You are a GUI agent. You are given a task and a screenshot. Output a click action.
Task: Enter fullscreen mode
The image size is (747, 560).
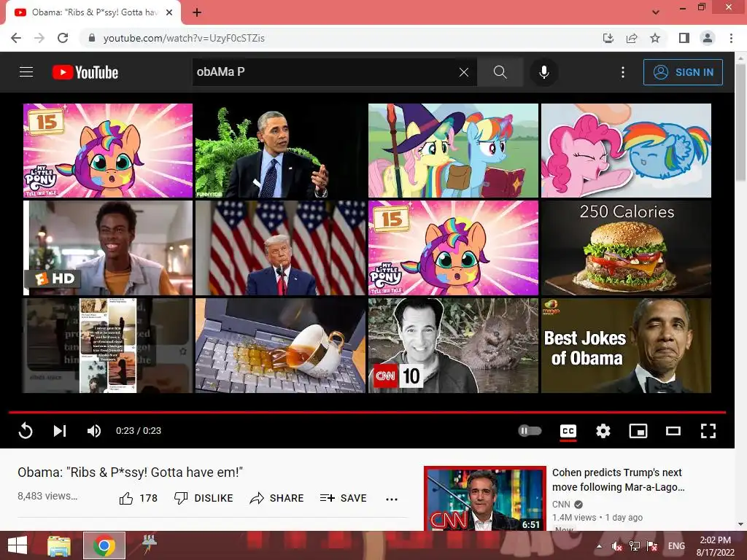click(x=708, y=431)
